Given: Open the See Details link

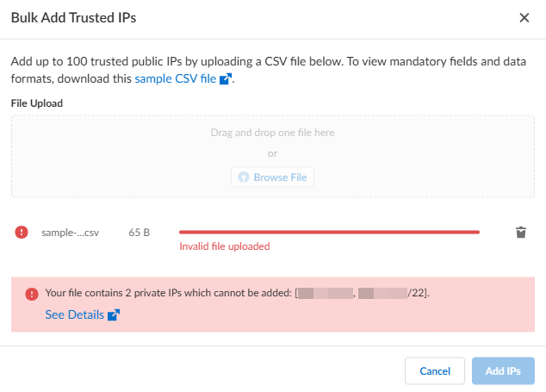Looking at the screenshot, I should pos(74,315).
